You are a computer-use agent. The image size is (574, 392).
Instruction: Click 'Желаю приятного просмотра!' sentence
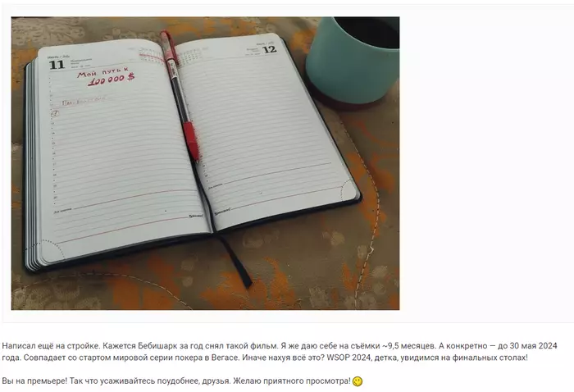(x=292, y=381)
